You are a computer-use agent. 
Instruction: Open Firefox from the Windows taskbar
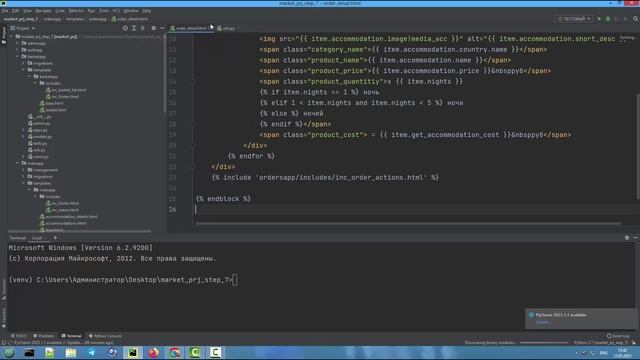coord(154,353)
